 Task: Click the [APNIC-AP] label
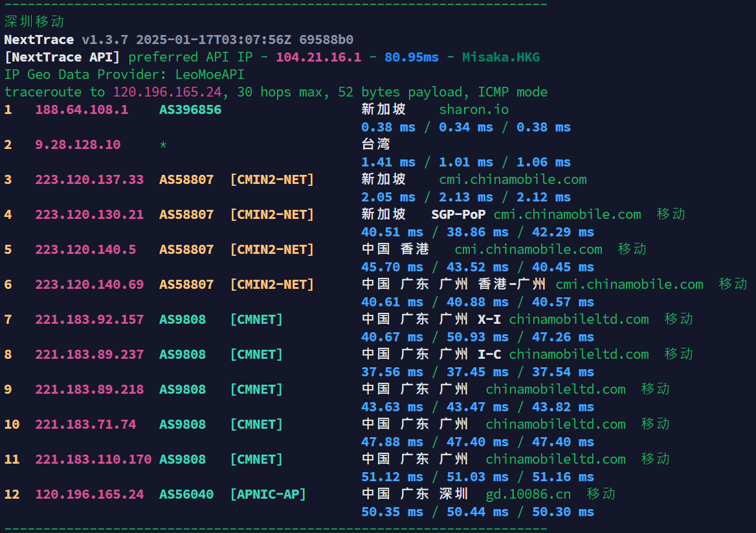coord(268,494)
